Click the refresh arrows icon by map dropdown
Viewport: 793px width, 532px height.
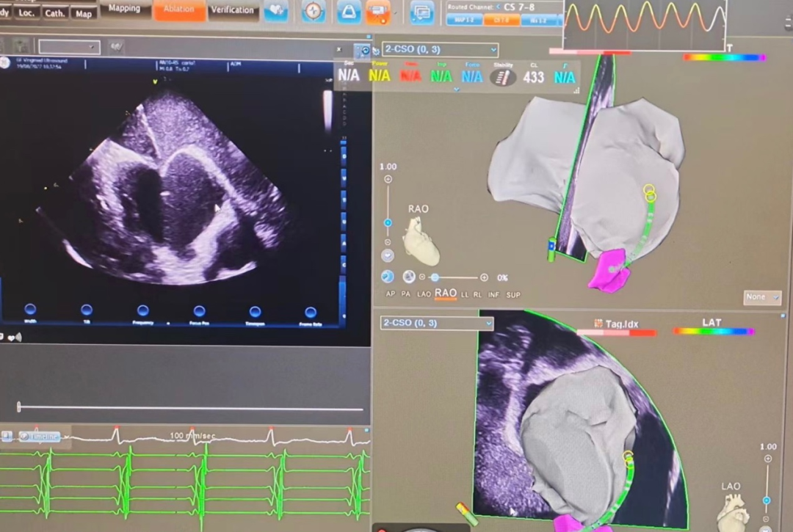(x=376, y=51)
